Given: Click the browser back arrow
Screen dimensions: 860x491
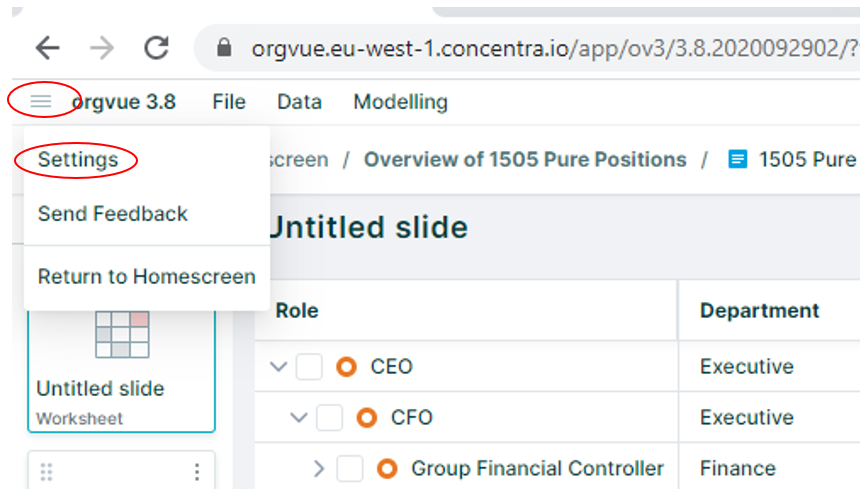Looking at the screenshot, I should click(48, 48).
